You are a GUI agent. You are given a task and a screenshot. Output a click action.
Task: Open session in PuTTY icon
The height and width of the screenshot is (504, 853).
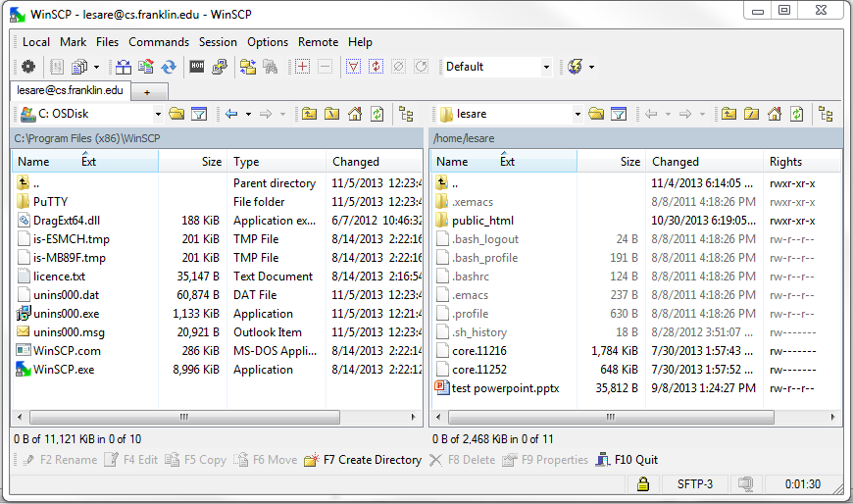(x=220, y=67)
